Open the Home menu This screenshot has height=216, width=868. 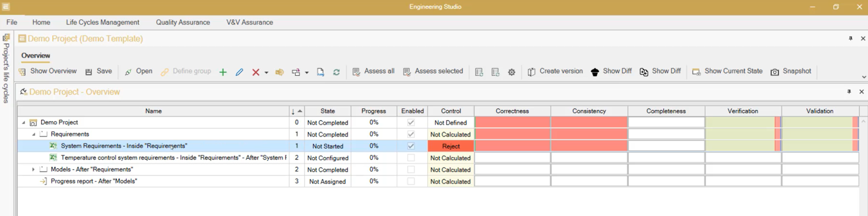[41, 22]
